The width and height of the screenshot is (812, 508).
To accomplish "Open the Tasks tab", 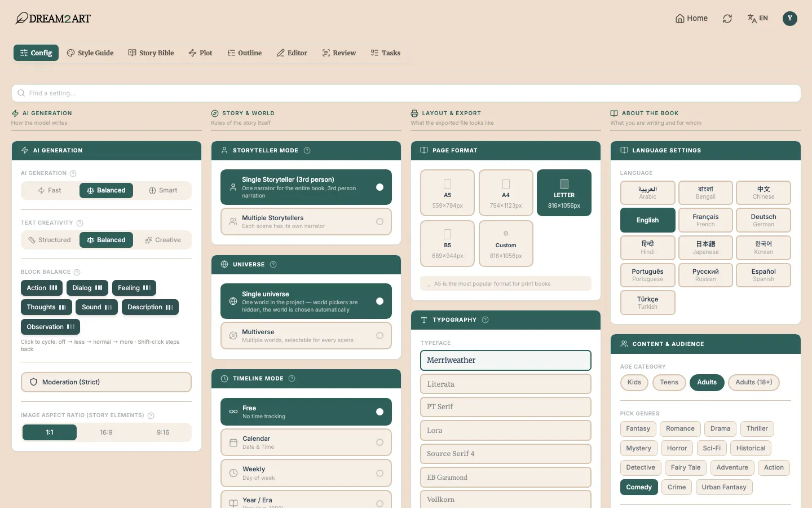I will (x=386, y=53).
